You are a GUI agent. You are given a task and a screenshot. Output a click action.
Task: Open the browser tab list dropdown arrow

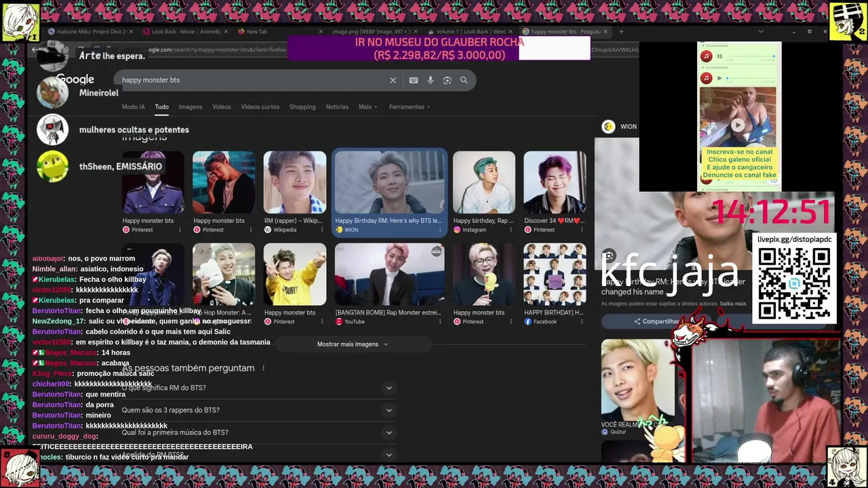pyautogui.click(x=761, y=31)
